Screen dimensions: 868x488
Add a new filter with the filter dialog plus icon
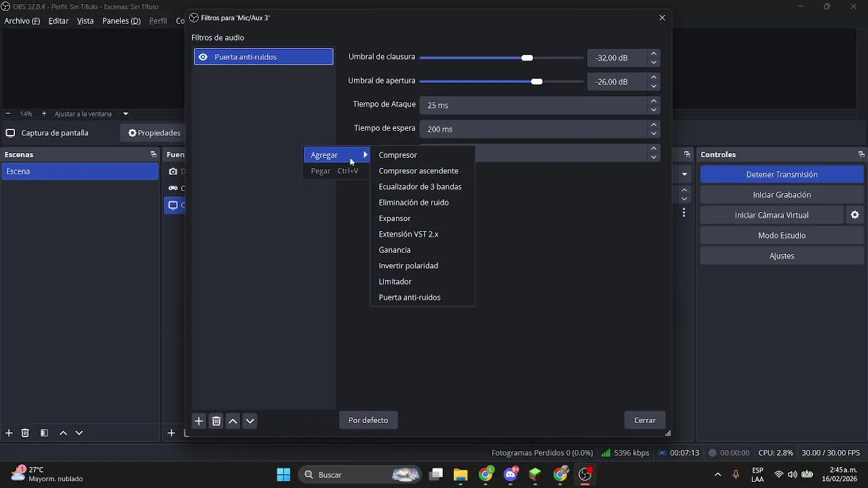(x=199, y=421)
